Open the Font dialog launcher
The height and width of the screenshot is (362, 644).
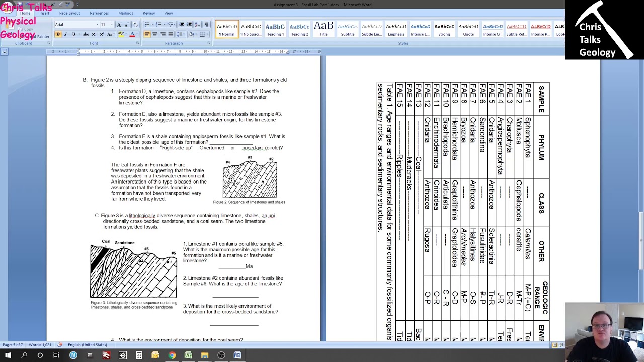click(x=138, y=43)
